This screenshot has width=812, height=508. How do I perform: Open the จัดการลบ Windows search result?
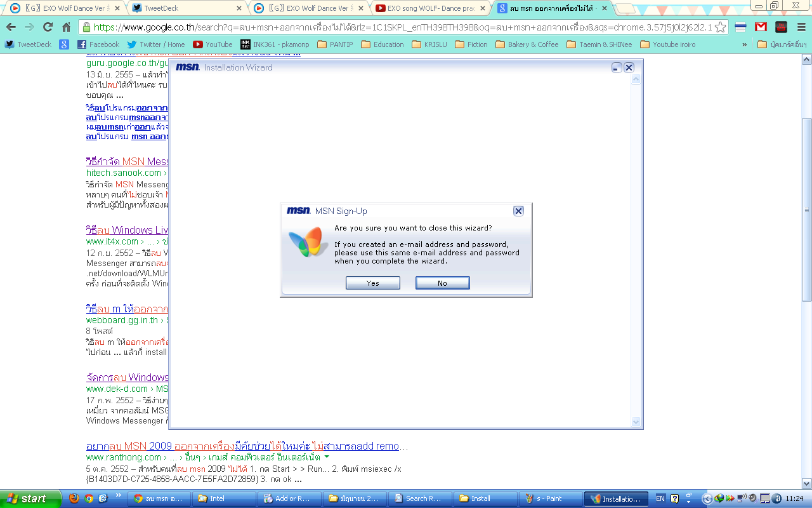(x=127, y=377)
